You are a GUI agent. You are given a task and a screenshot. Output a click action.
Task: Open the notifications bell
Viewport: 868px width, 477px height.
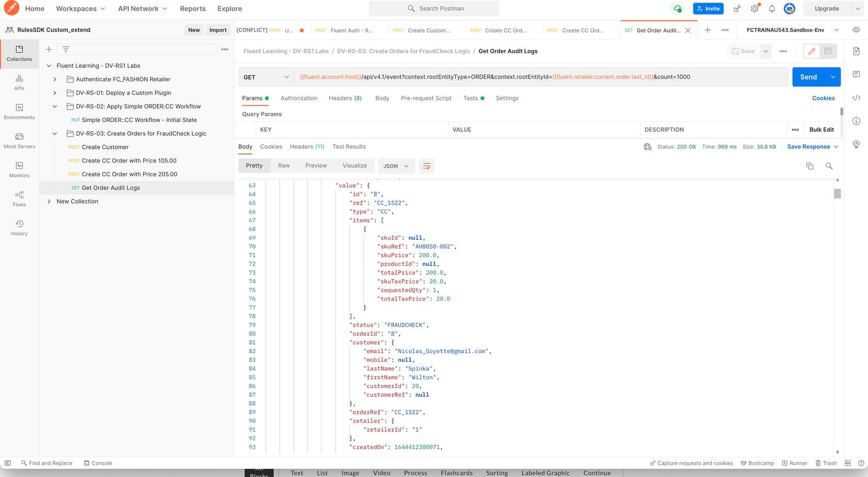(772, 9)
